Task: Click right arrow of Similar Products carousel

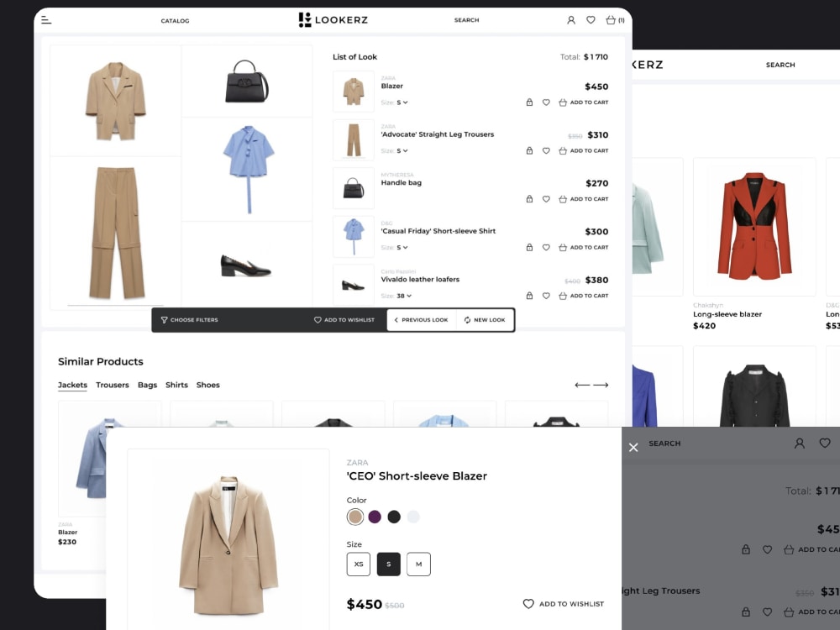Action: coord(601,385)
